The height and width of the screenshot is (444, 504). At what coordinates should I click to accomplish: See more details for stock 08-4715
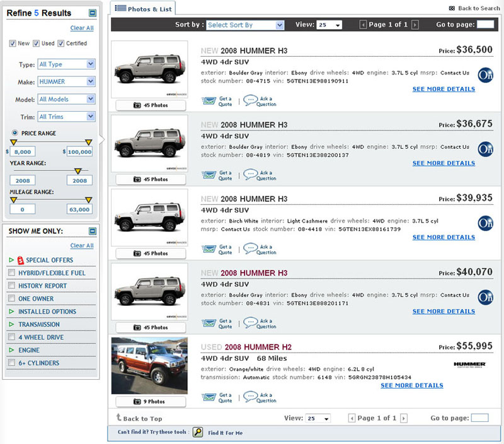pos(444,89)
